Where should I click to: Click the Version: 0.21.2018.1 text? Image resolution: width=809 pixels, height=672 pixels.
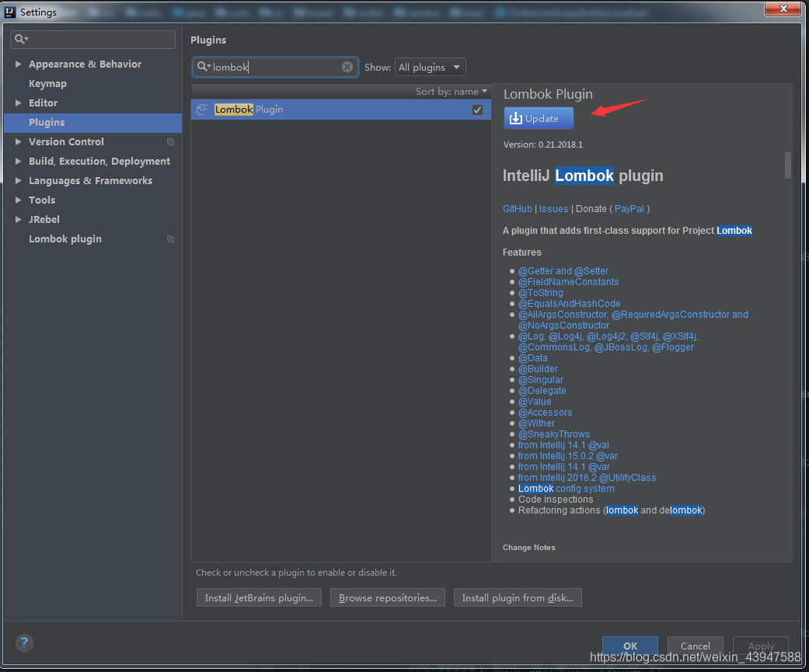coord(542,144)
